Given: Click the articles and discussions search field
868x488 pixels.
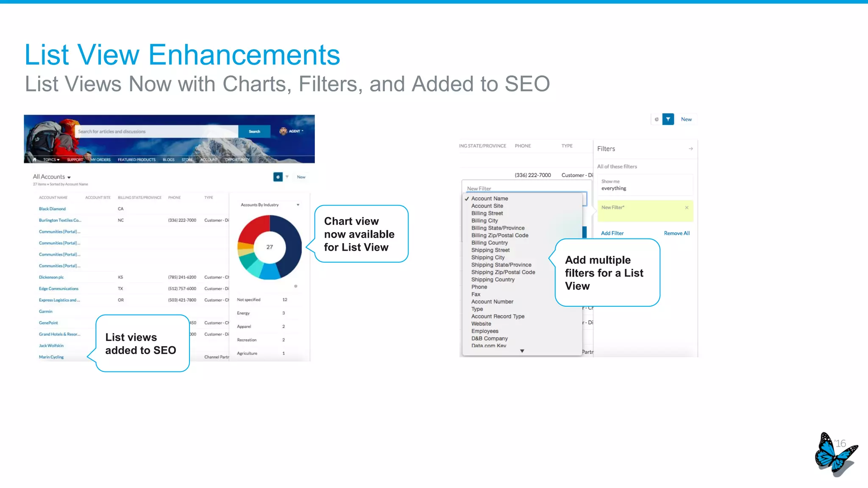Looking at the screenshot, I should click(x=156, y=132).
